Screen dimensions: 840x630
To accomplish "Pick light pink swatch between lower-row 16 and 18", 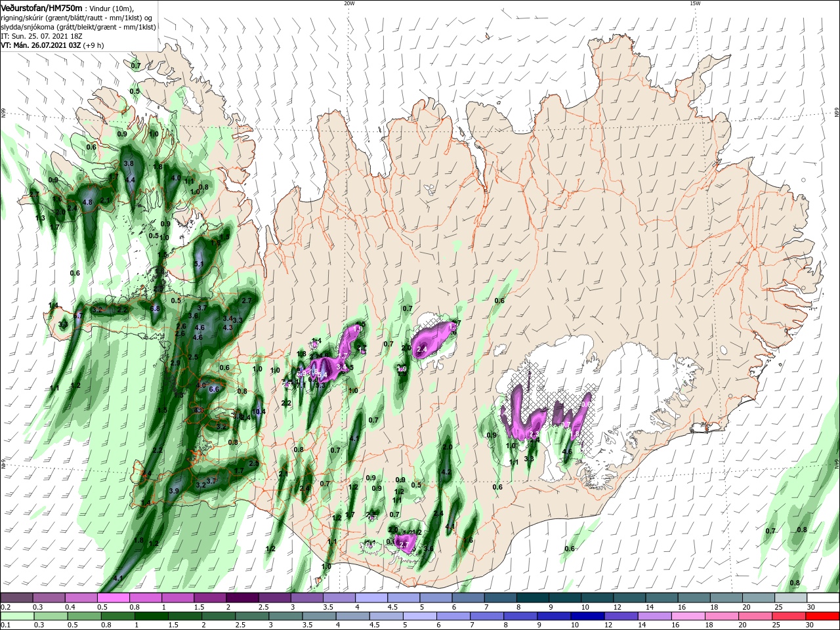I will pos(688,616).
